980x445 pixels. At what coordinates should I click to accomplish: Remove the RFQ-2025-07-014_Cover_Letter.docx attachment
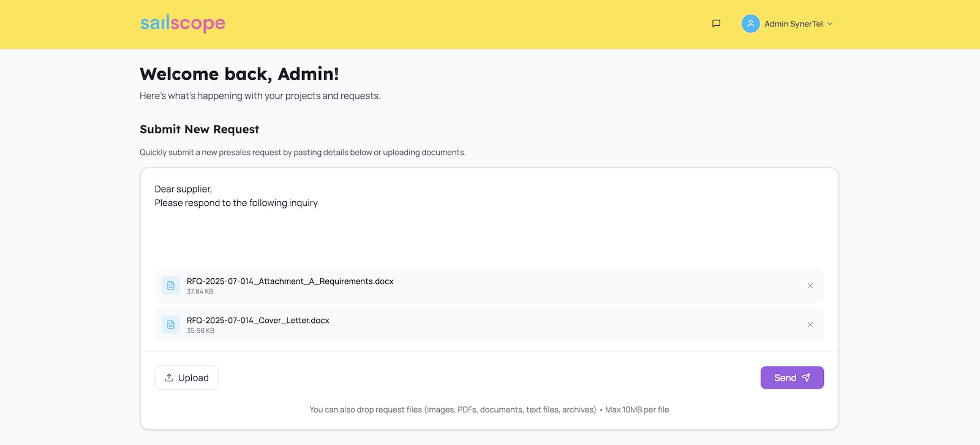[x=810, y=325]
